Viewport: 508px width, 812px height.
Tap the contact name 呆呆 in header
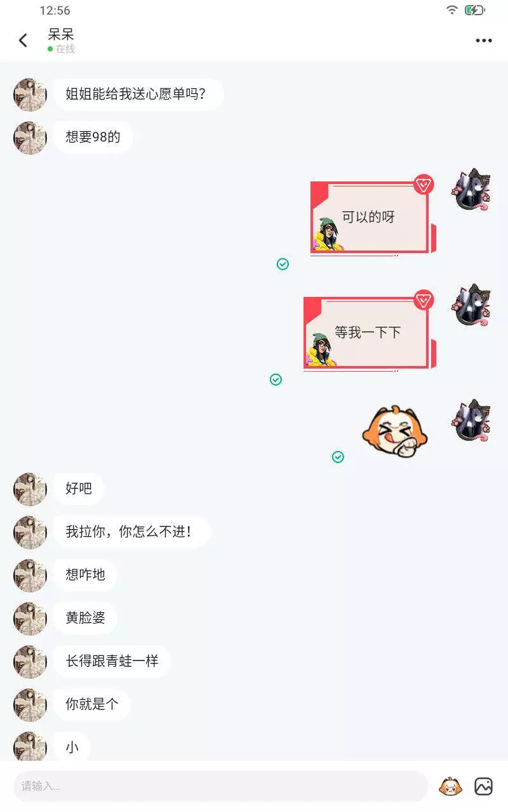tap(61, 34)
